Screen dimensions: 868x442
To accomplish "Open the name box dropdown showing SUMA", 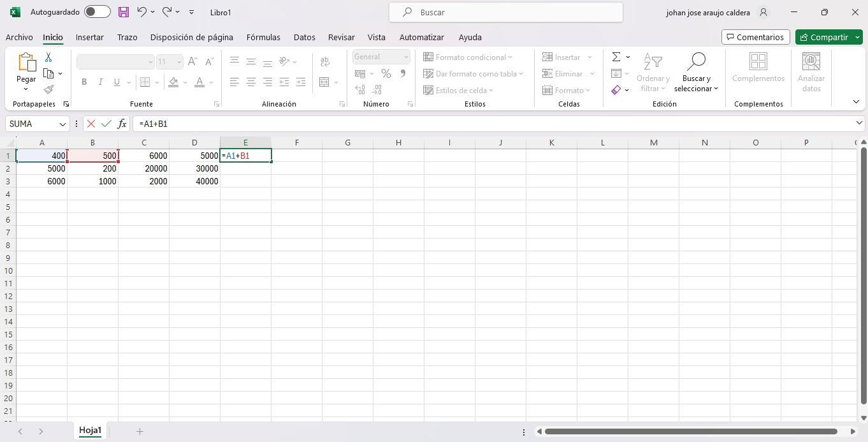I will [x=62, y=124].
